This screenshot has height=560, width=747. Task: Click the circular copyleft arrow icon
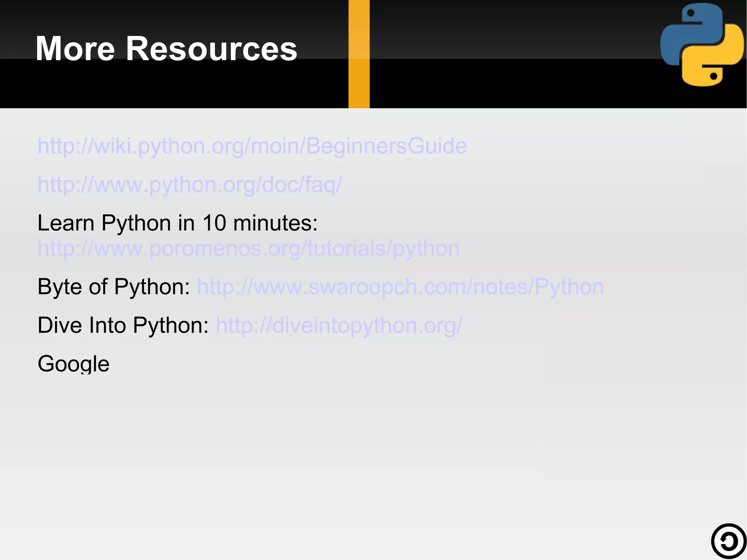tap(728, 541)
